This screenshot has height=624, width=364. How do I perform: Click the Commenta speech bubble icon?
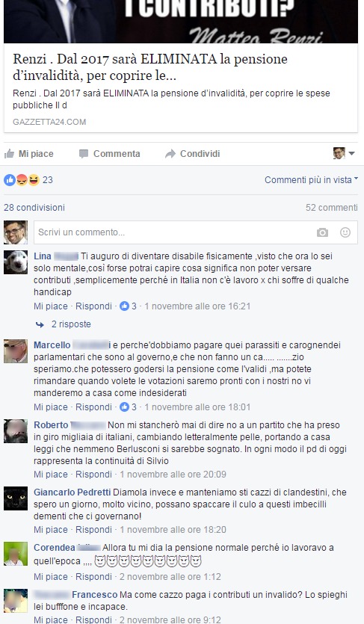pos(84,154)
